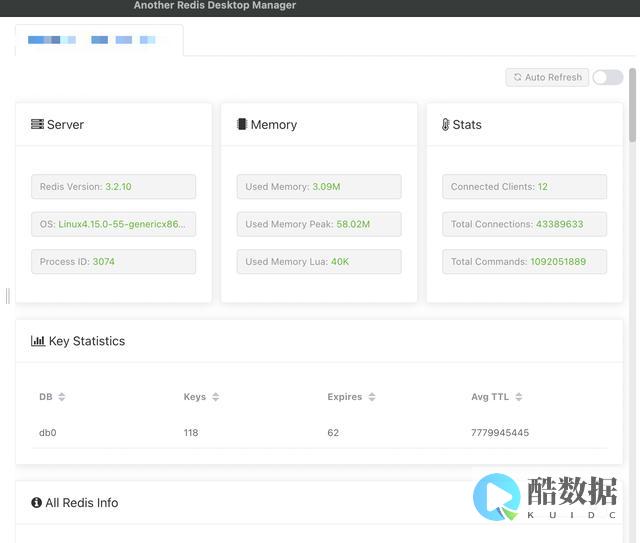Click the All Redis Info icon
The width and height of the screenshot is (640, 543).
(36, 503)
